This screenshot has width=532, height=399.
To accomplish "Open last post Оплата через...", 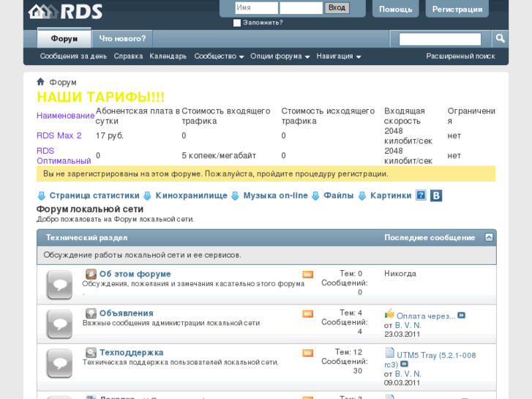I will tap(426, 316).
